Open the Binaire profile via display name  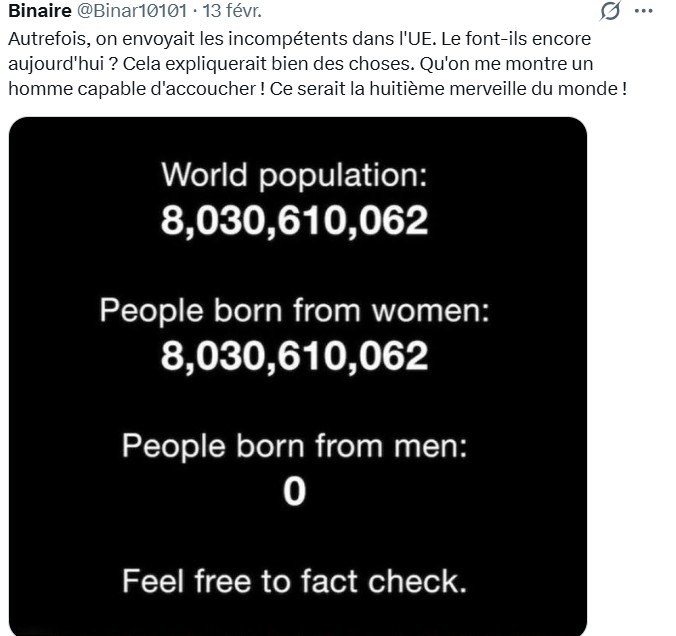click(x=39, y=11)
